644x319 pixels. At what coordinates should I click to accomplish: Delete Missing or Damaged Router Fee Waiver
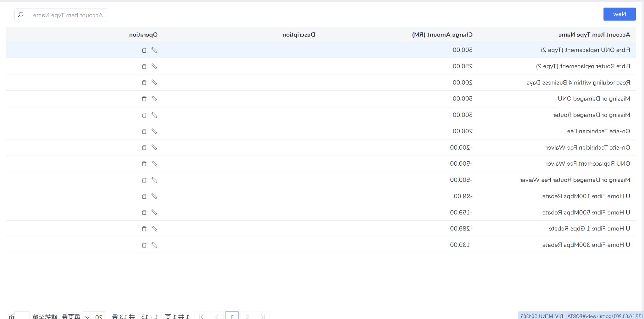144,180
